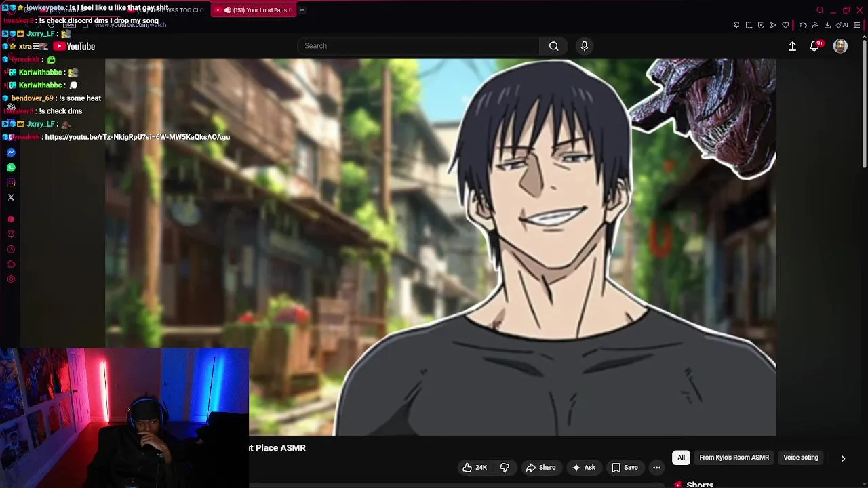Click the browser tab search magnifier icon

click(x=820, y=10)
